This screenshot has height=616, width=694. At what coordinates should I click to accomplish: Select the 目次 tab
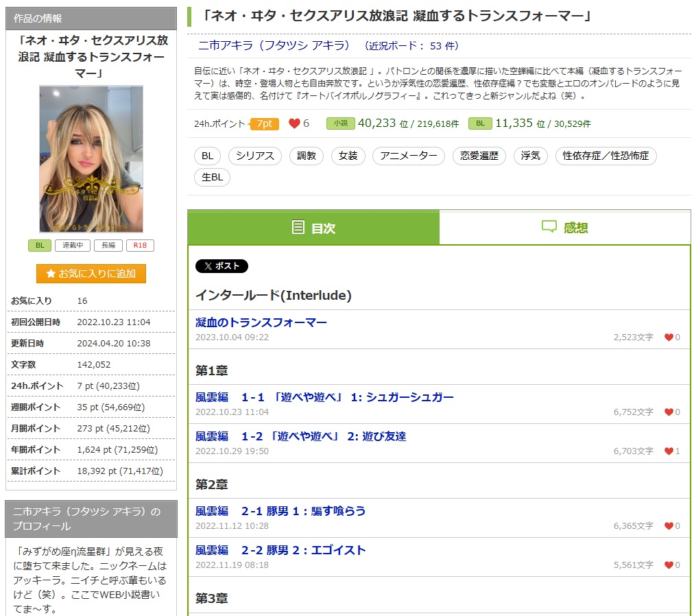coord(313,228)
